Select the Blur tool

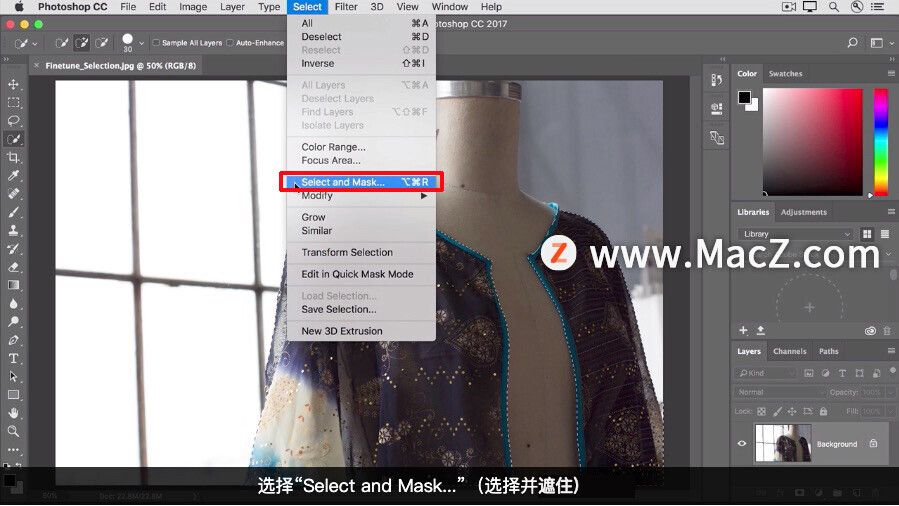tap(13, 304)
